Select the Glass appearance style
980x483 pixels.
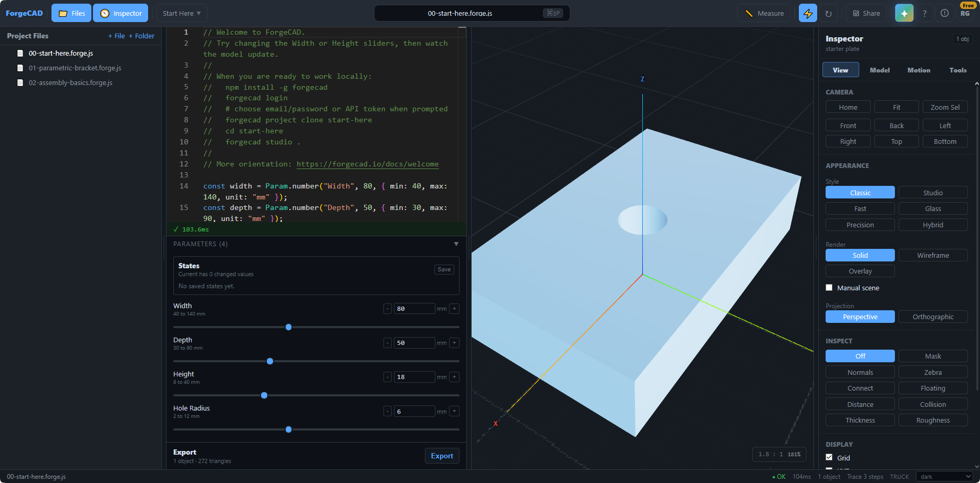click(x=933, y=208)
